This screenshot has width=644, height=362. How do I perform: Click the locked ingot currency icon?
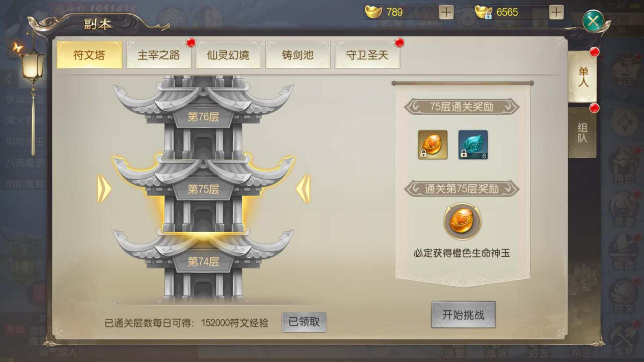pos(483,12)
